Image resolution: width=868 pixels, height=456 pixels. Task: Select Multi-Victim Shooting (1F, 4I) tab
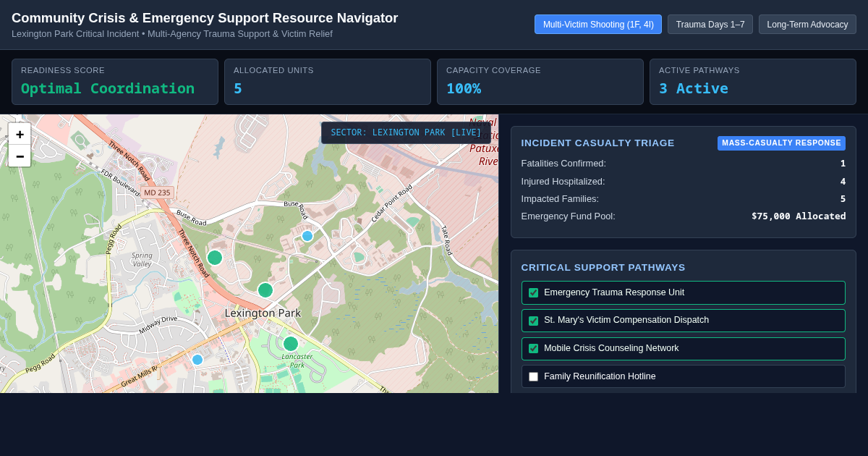598,25
